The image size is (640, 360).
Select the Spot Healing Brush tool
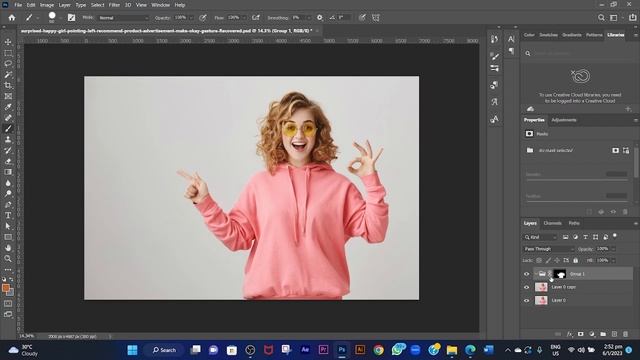(8, 118)
